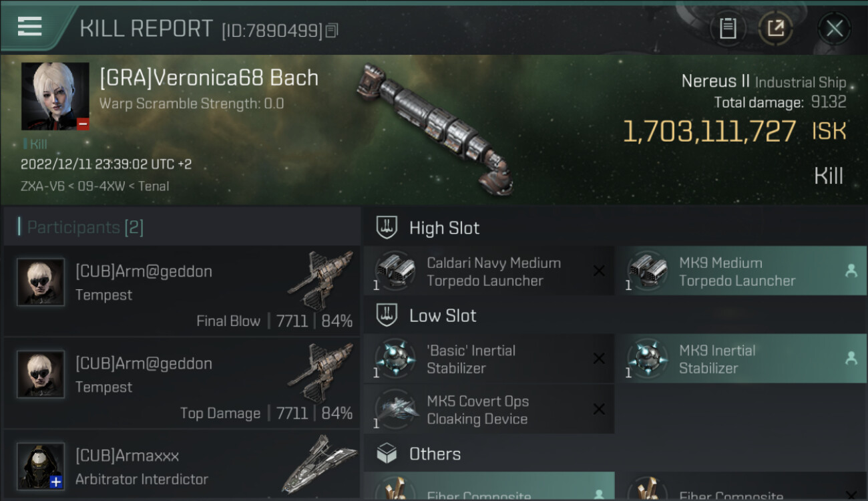The width and height of the screenshot is (868, 501).
Task: Share the kill report externally
Action: (x=775, y=28)
